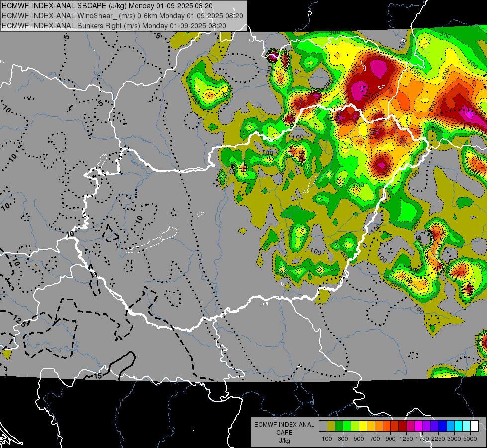
Task: Click the pure yellow legend swatch after 500
Action: coord(363,426)
